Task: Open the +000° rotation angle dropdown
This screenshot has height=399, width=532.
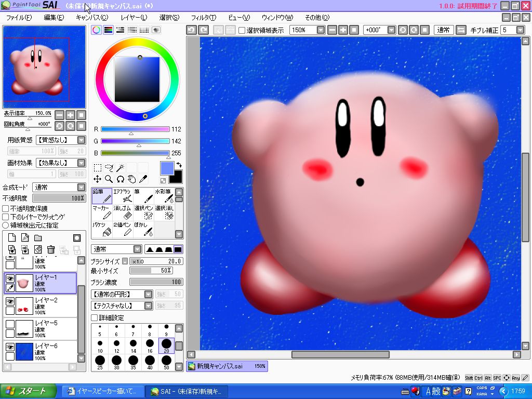Action: pos(392,30)
